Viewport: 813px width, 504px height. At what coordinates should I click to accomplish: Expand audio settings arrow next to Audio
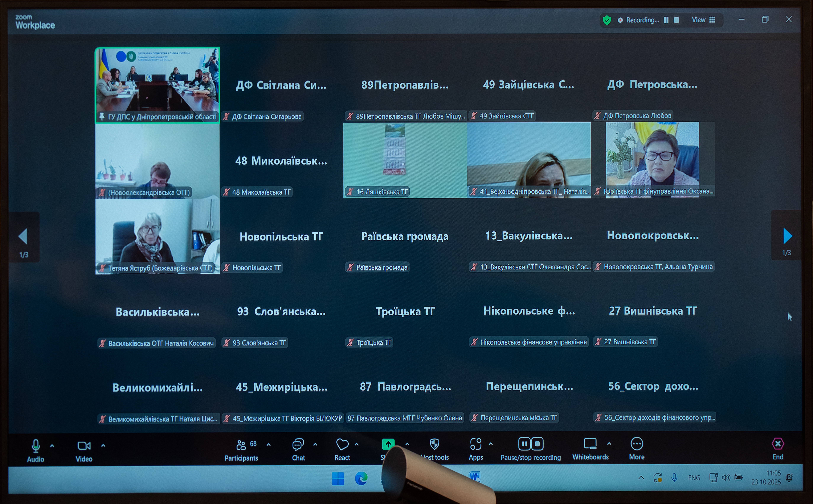tap(52, 446)
